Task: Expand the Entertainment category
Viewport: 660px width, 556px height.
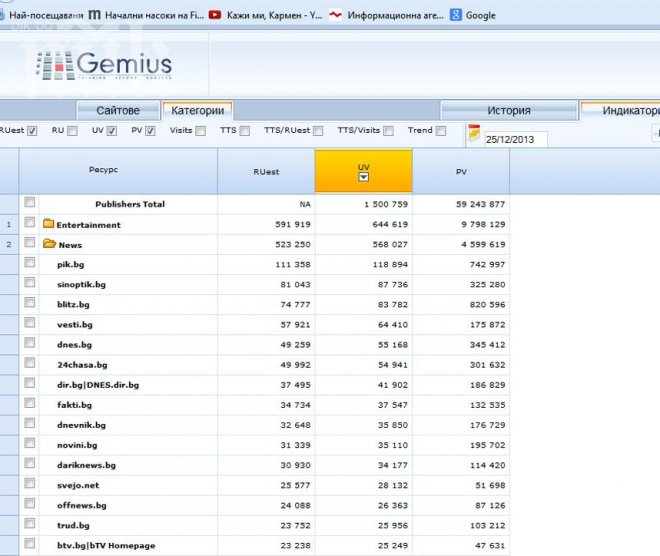Action: tap(88, 225)
